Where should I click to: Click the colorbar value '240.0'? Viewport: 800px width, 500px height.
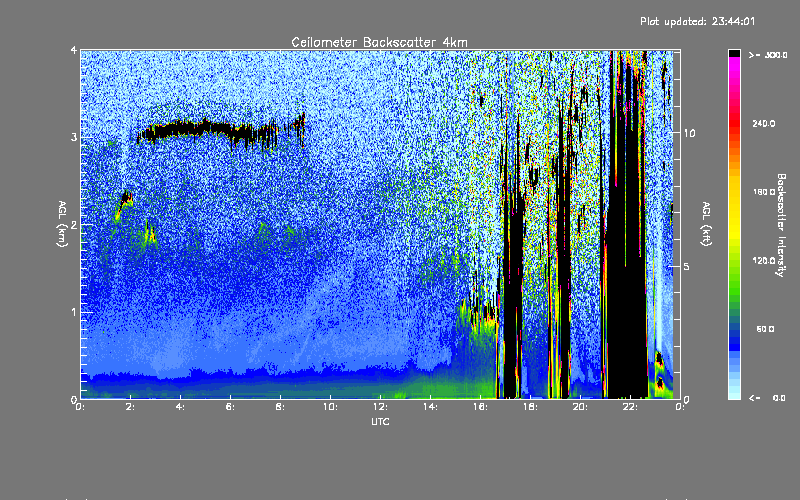[x=764, y=123]
